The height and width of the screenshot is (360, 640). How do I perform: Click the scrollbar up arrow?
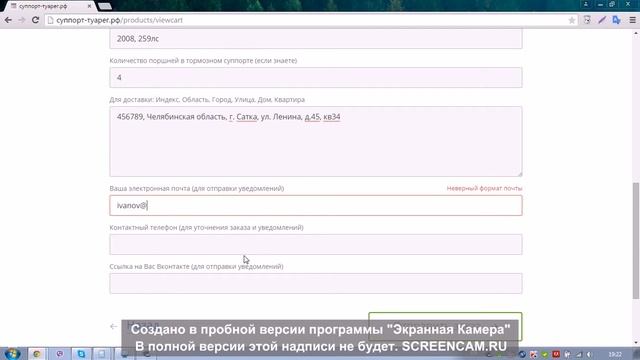636,33
